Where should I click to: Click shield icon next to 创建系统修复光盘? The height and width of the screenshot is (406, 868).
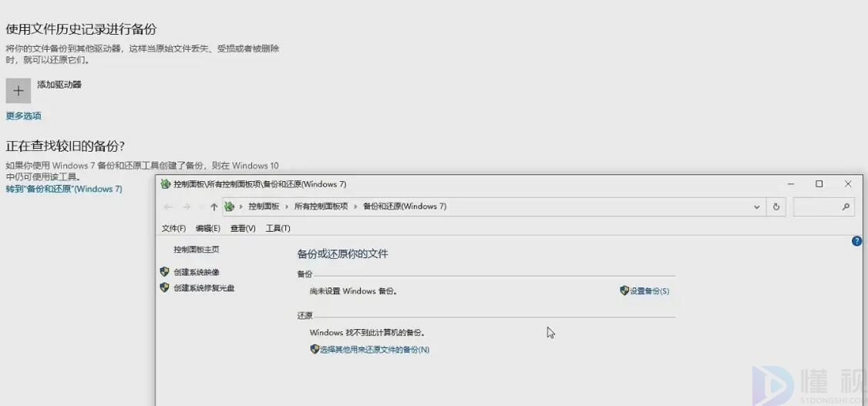(164, 287)
